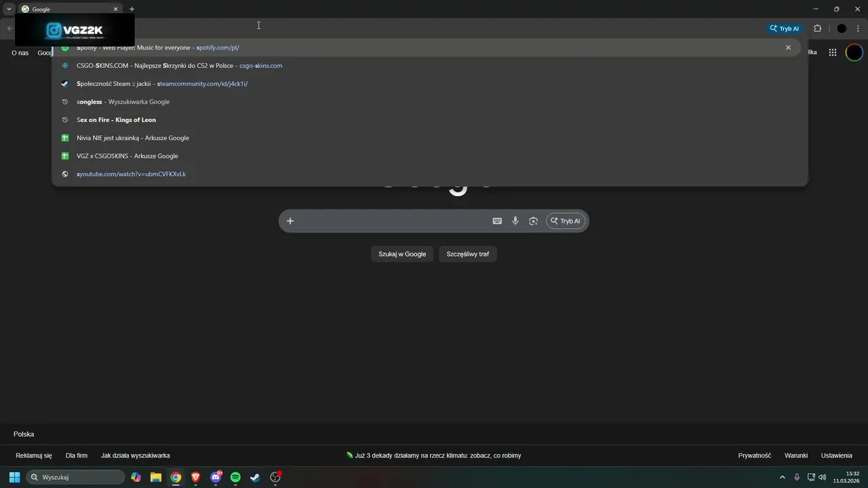The height and width of the screenshot is (488, 868).
Task: Click globe icon beside youtube.com row
Action: pos(65,174)
